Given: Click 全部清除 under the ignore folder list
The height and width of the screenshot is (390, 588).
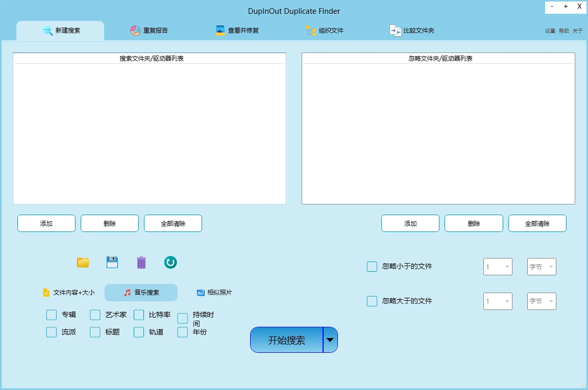Looking at the screenshot, I should click(x=537, y=223).
